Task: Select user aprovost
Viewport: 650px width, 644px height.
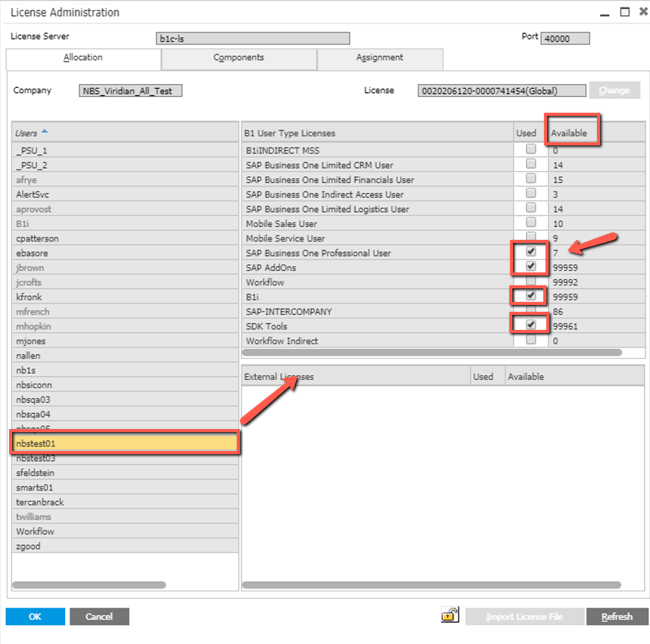Action: [x=125, y=209]
